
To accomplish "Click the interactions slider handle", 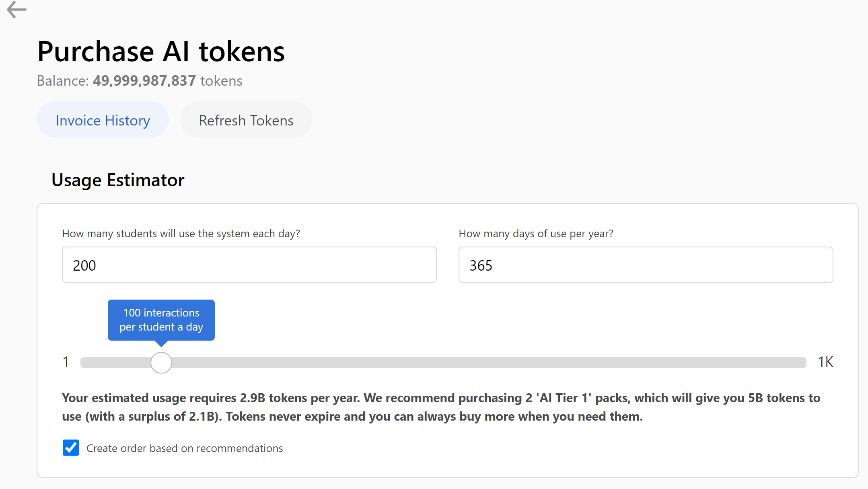I will point(161,363).
